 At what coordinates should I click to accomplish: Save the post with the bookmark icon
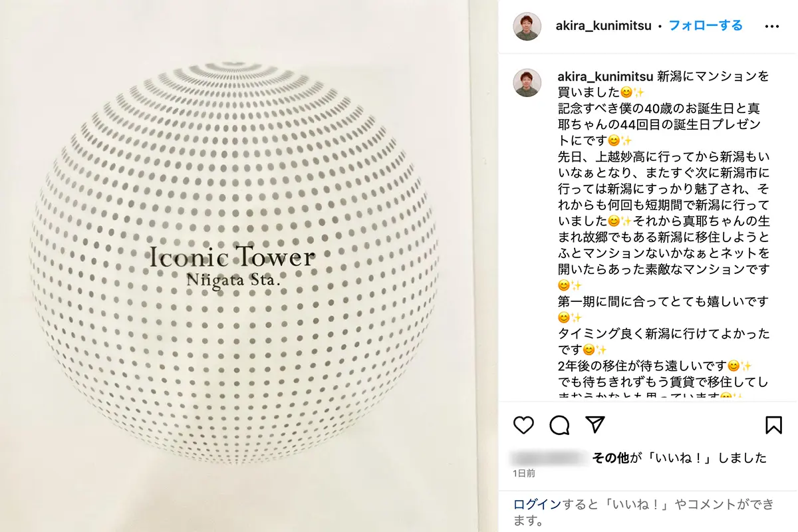tap(773, 425)
